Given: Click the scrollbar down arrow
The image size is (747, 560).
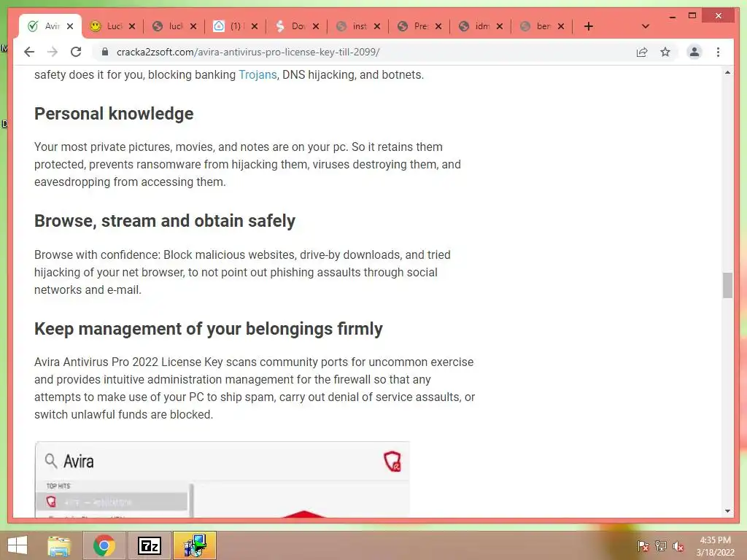Looking at the screenshot, I should pos(727,511).
